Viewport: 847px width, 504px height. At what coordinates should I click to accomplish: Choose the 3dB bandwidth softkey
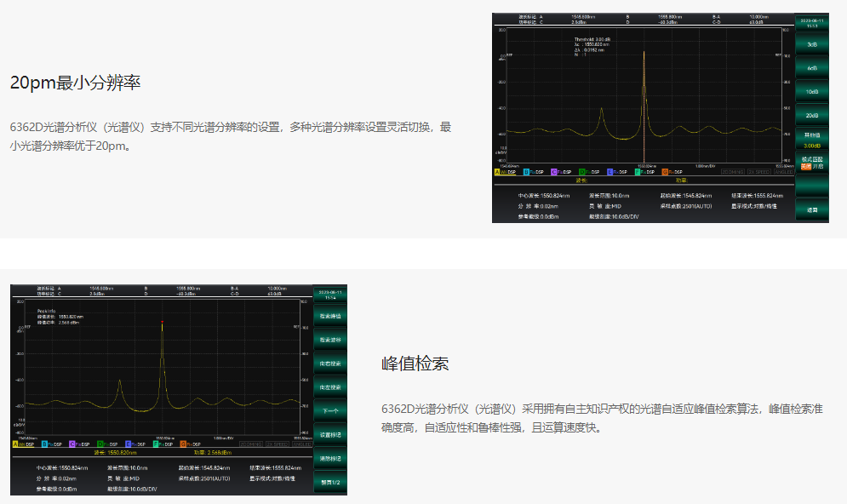coord(812,43)
